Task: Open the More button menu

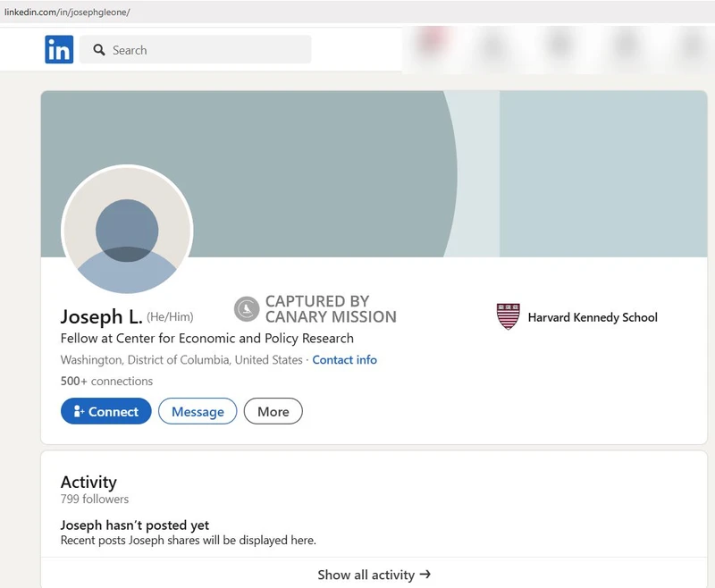Action: point(273,411)
